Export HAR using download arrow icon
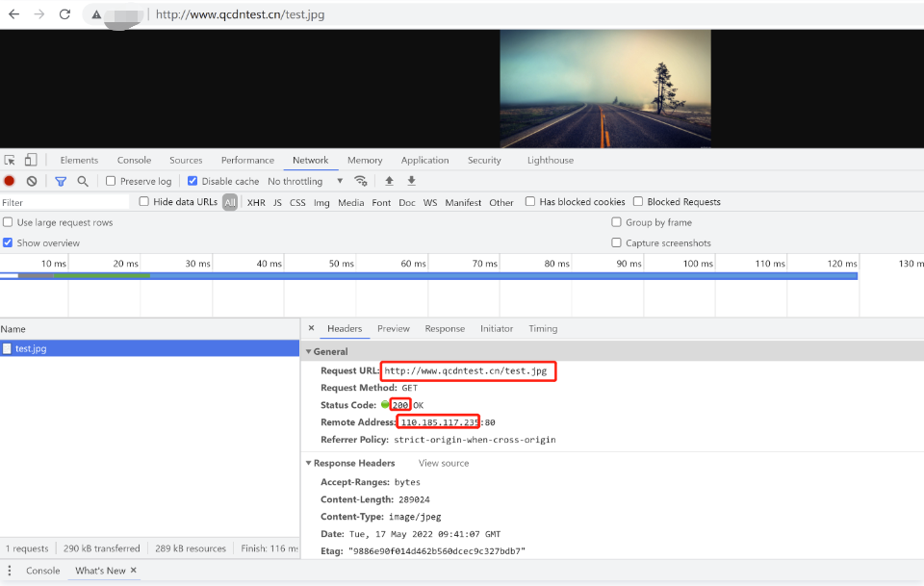The width and height of the screenshot is (924, 586). coord(411,181)
